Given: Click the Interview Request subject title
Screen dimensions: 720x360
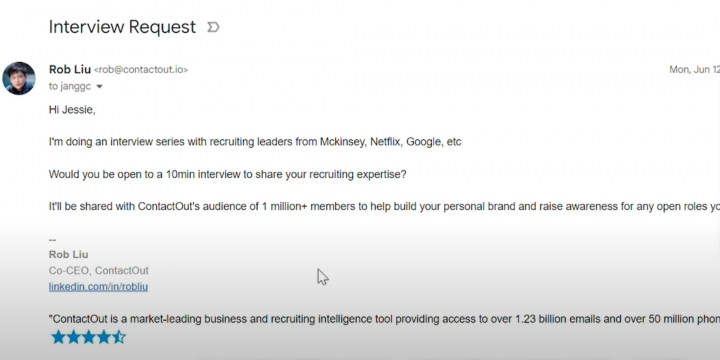Looking at the screenshot, I should click(122, 27).
